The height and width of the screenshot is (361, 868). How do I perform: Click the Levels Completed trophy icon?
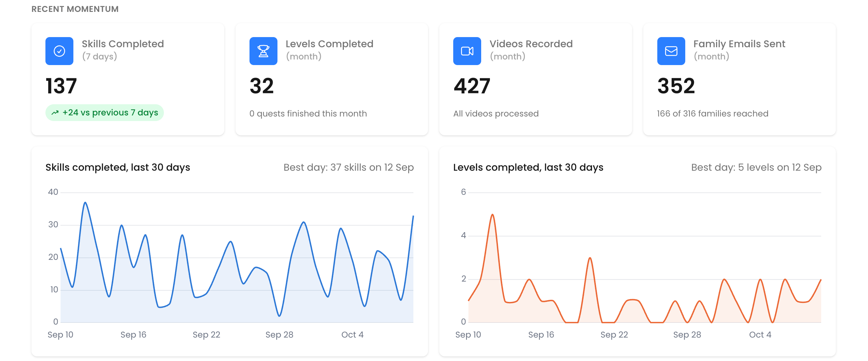263,51
